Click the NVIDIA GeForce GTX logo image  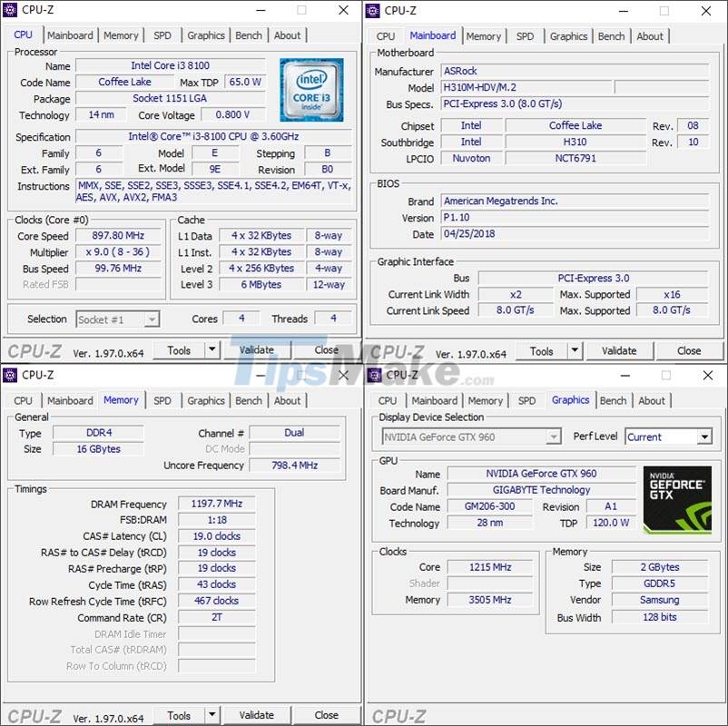pos(675,497)
